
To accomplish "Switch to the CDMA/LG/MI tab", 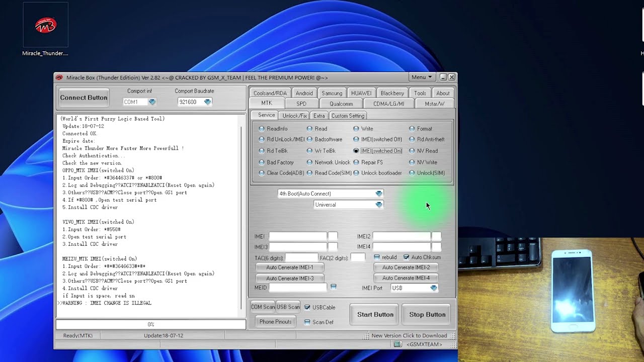I will pyautogui.click(x=388, y=104).
